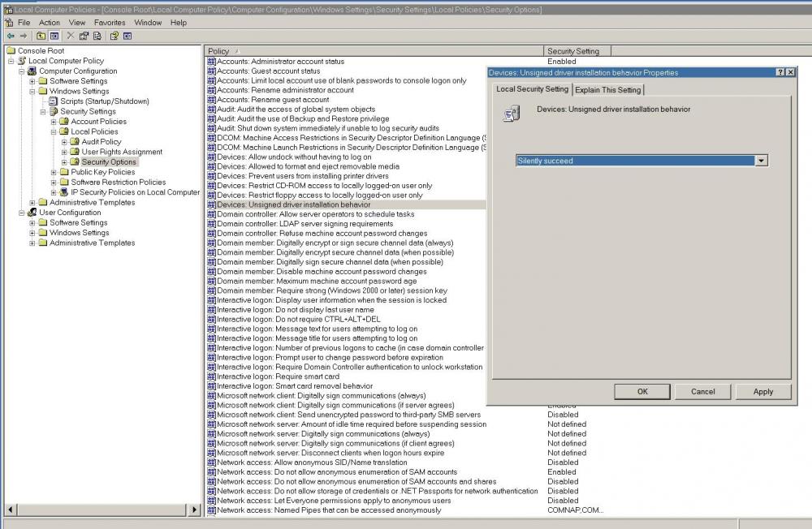This screenshot has width=812, height=529.
Task: Click the Back arrow in the toolbar
Action: 11,36
